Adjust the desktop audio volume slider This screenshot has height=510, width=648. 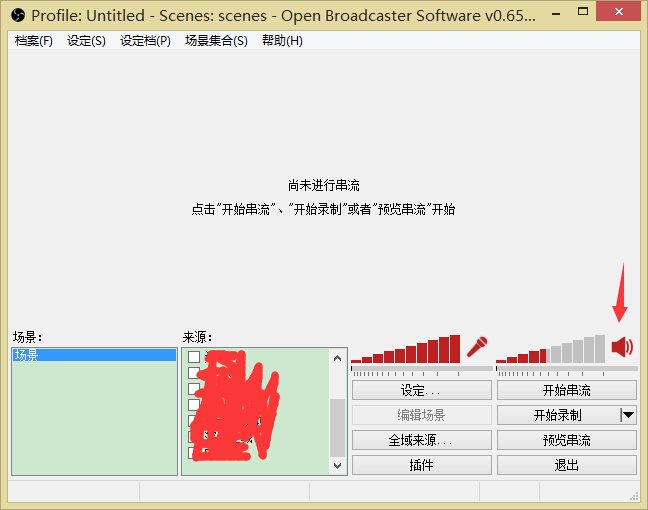(x=567, y=369)
